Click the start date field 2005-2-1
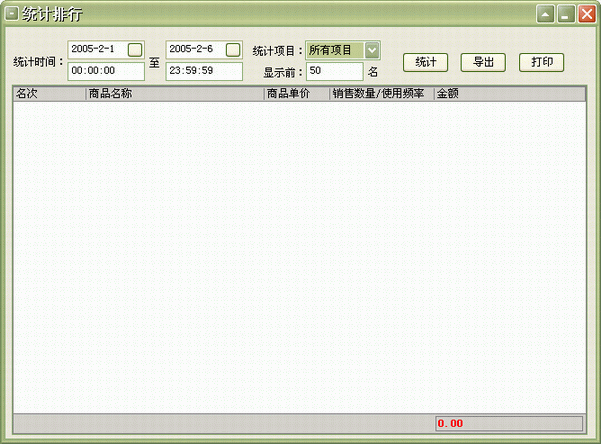This screenshot has width=601, height=444. pyautogui.click(x=97, y=49)
